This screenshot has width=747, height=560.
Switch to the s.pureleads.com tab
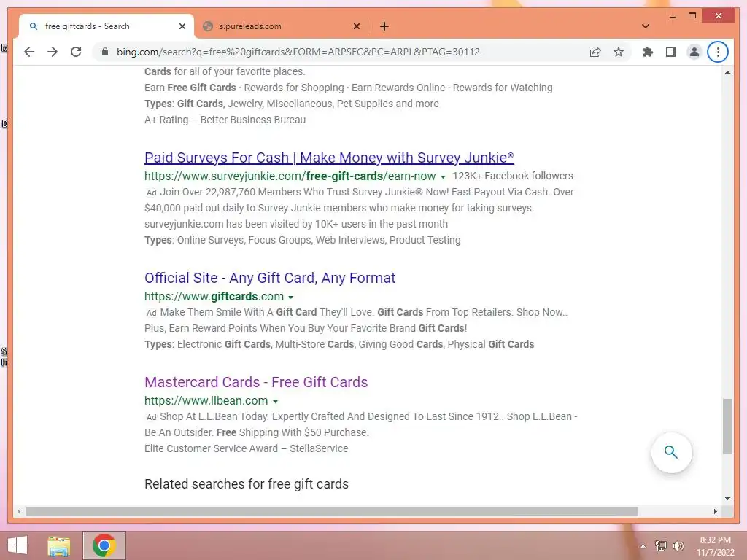281,27
